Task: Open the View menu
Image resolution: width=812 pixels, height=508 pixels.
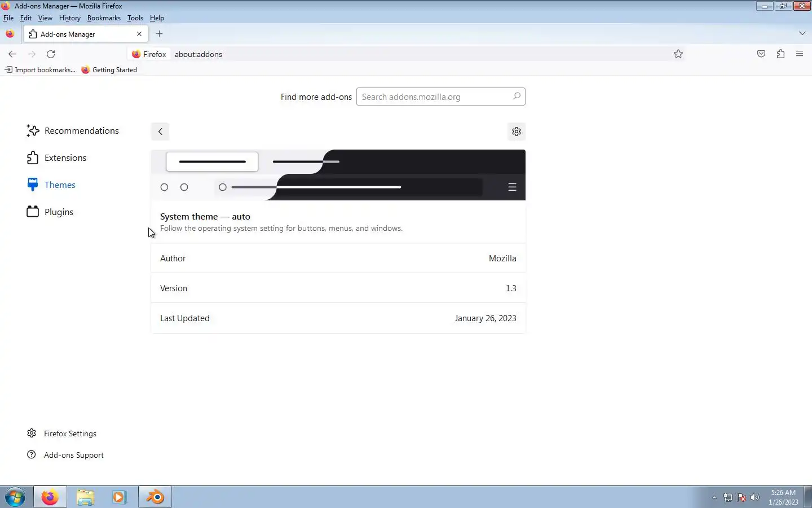Action: 45,18
